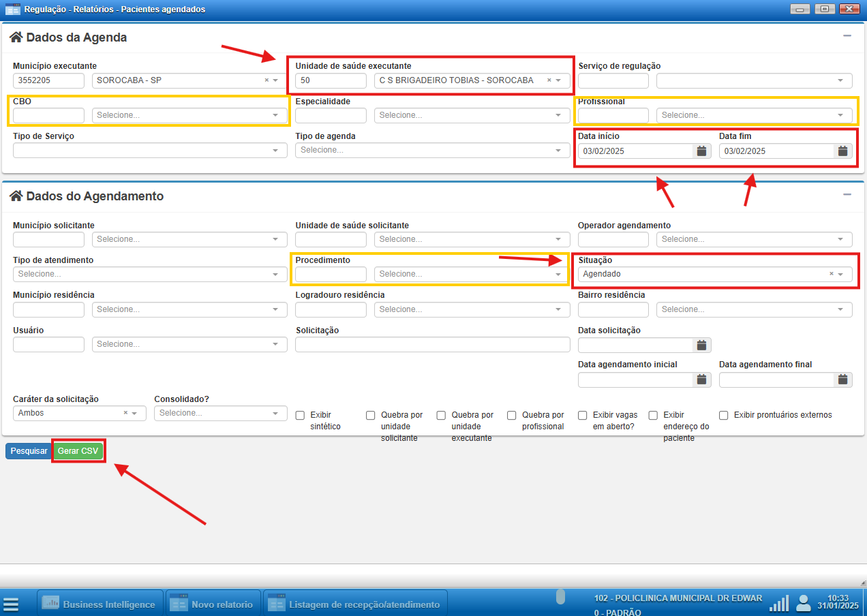This screenshot has width=867, height=616.
Task: Check Quebra por profissional option
Action: (x=512, y=415)
